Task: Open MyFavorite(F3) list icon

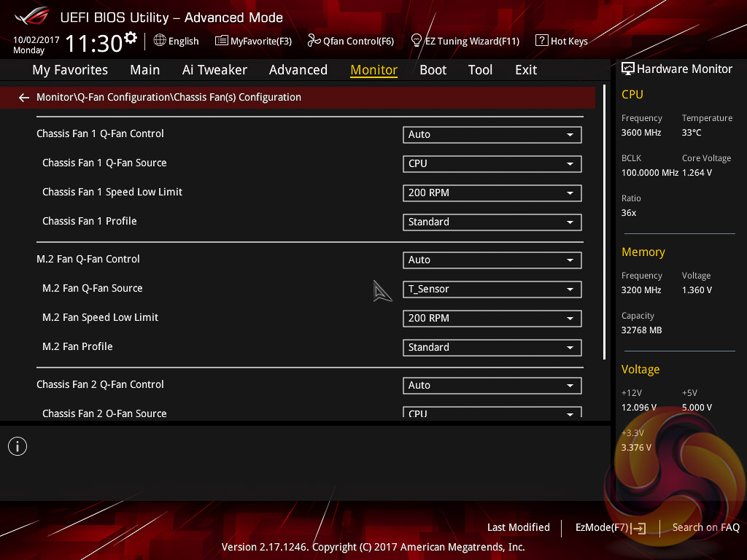Action: pyautogui.click(x=222, y=41)
